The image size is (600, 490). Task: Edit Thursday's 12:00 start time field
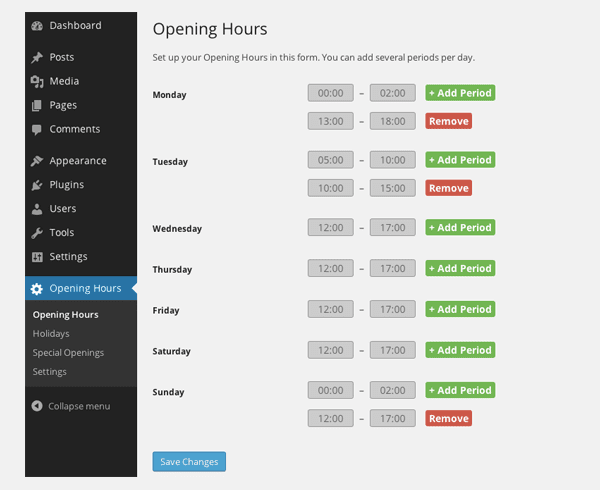point(331,269)
